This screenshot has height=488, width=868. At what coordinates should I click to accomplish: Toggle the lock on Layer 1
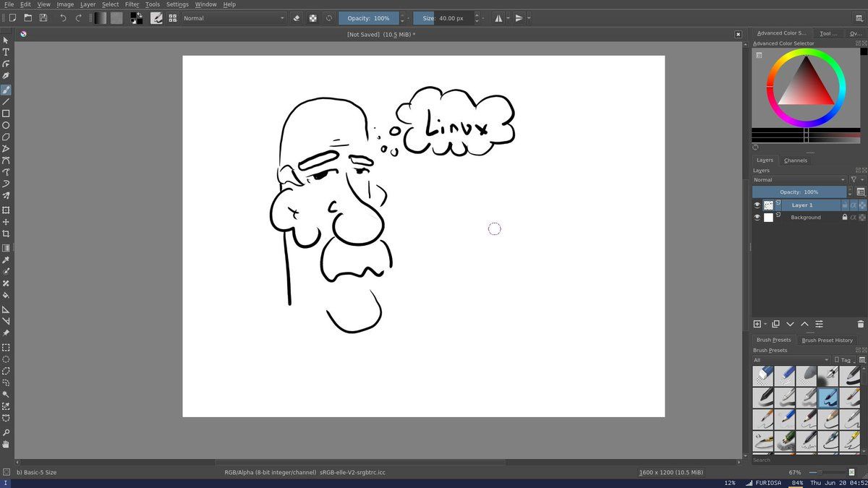[844, 205]
